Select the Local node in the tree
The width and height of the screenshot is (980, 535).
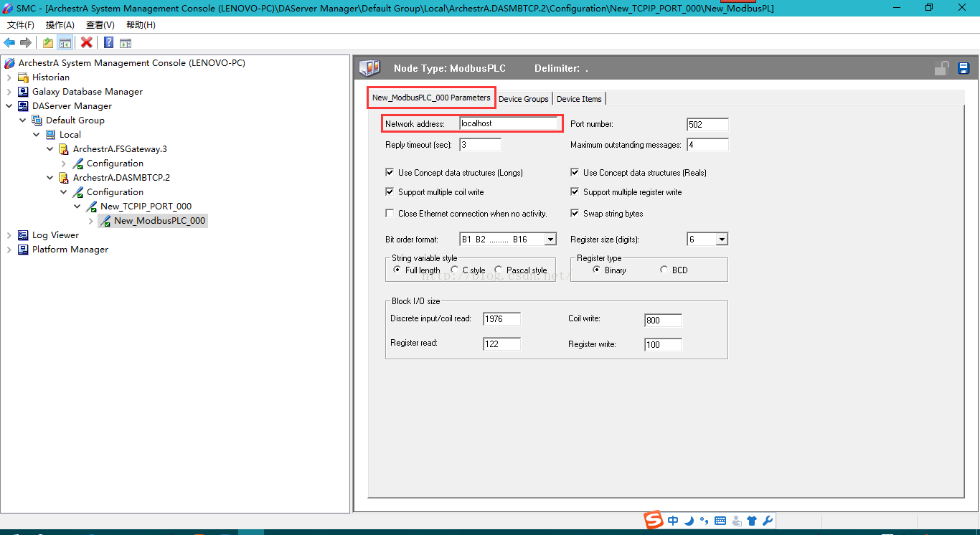click(x=70, y=135)
